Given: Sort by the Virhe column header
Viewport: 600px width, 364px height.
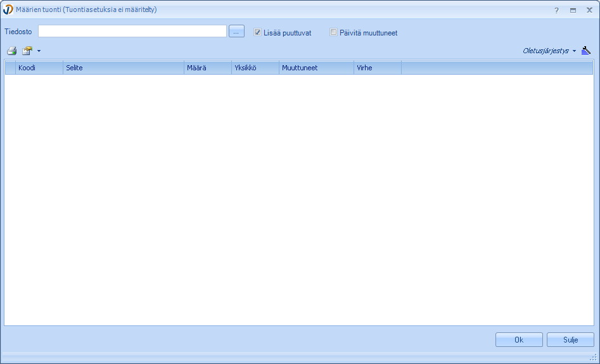Looking at the screenshot, I should click(378, 68).
